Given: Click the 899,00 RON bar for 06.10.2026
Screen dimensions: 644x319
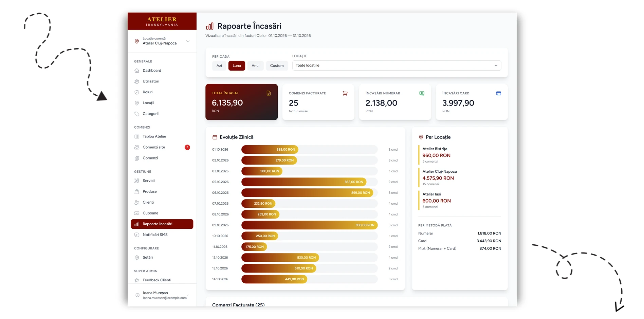Looking at the screenshot, I should click(x=307, y=193).
